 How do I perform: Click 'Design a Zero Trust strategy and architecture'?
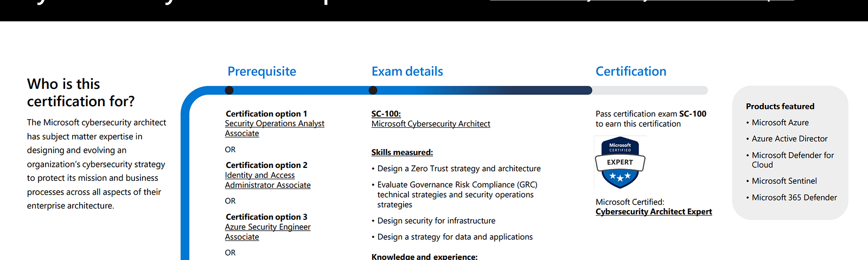click(x=459, y=168)
